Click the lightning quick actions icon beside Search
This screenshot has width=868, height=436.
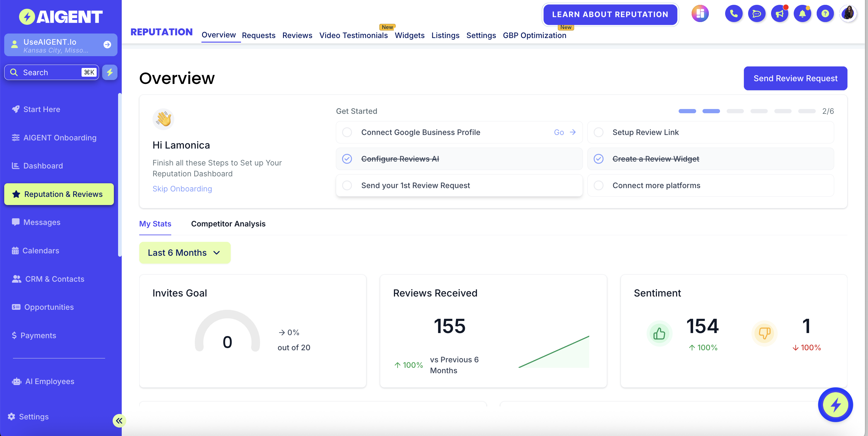110,72
